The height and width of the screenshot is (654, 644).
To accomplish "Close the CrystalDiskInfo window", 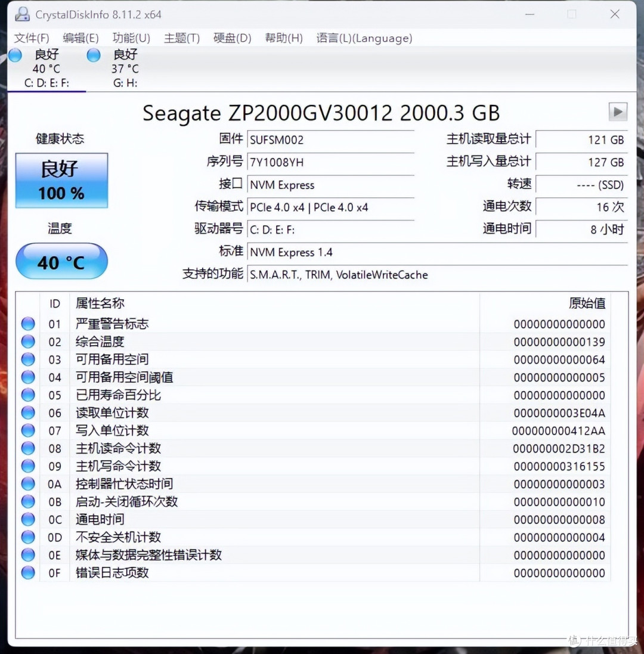I will tap(614, 14).
